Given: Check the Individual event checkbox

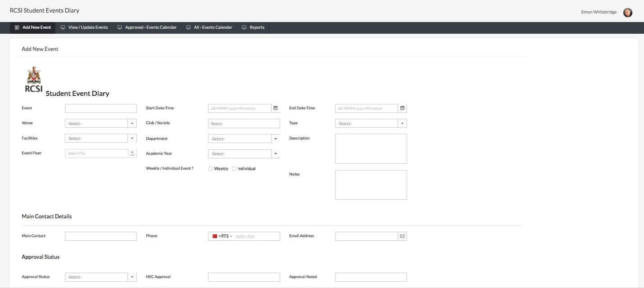Looking at the screenshot, I should (x=234, y=169).
